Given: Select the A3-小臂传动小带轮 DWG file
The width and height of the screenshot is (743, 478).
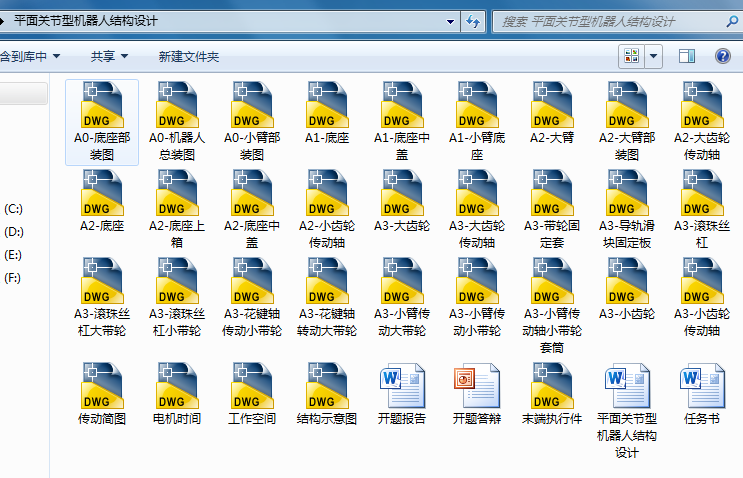Looking at the screenshot, I should tap(477, 298).
